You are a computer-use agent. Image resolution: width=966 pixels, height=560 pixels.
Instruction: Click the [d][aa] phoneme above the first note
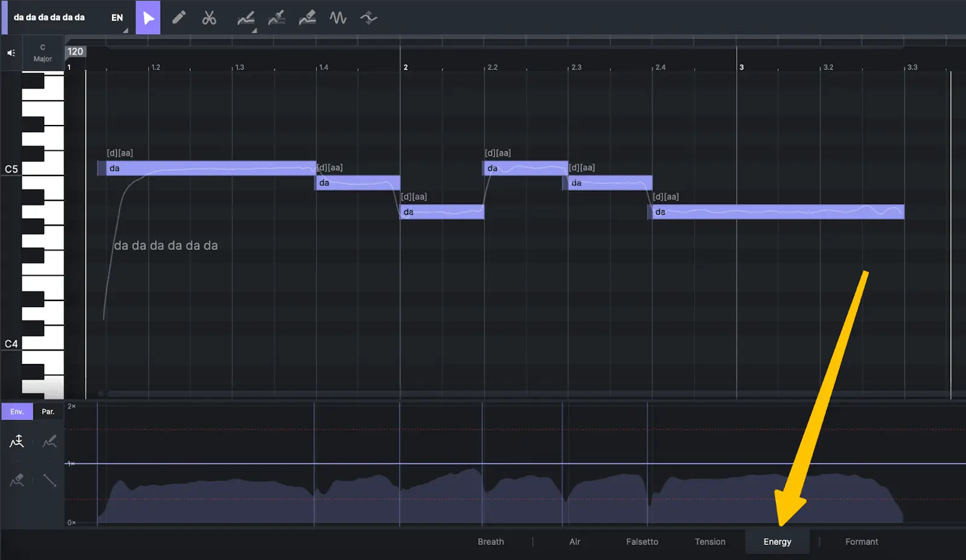click(120, 153)
